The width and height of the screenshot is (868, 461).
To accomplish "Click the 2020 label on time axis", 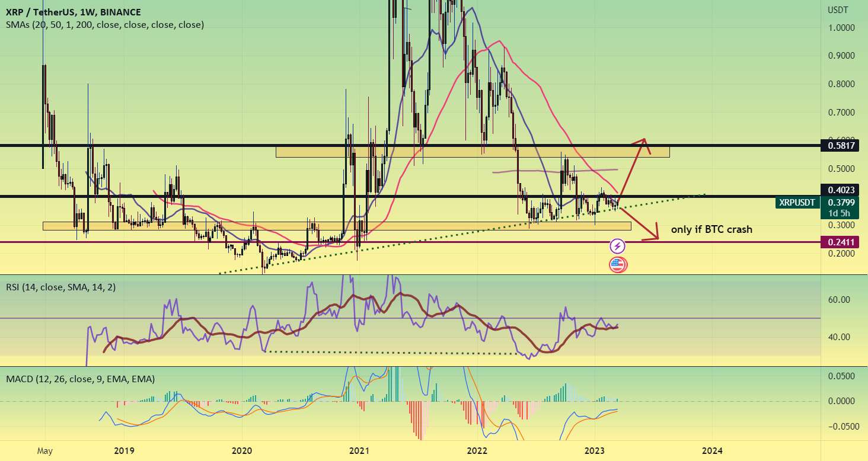I will click(242, 450).
